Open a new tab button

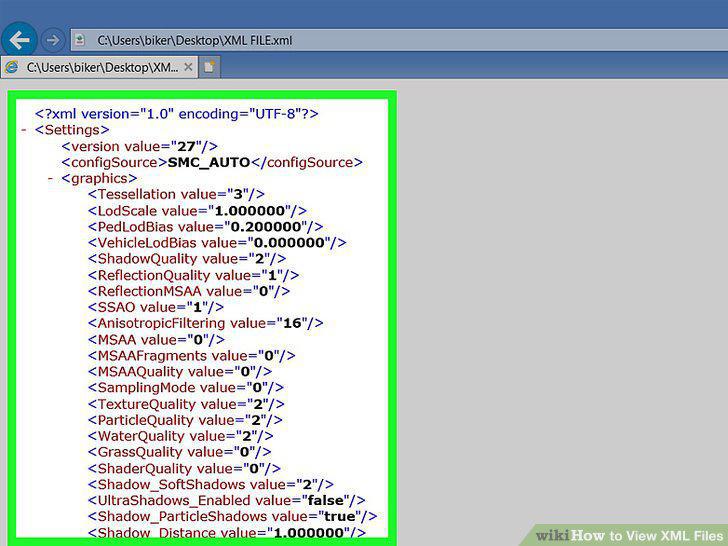(x=209, y=67)
